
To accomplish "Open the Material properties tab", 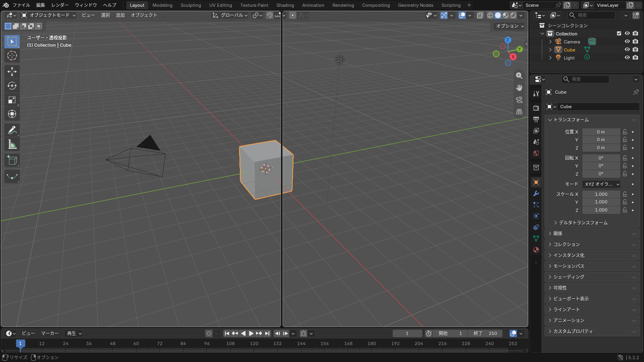I will pos(536,250).
